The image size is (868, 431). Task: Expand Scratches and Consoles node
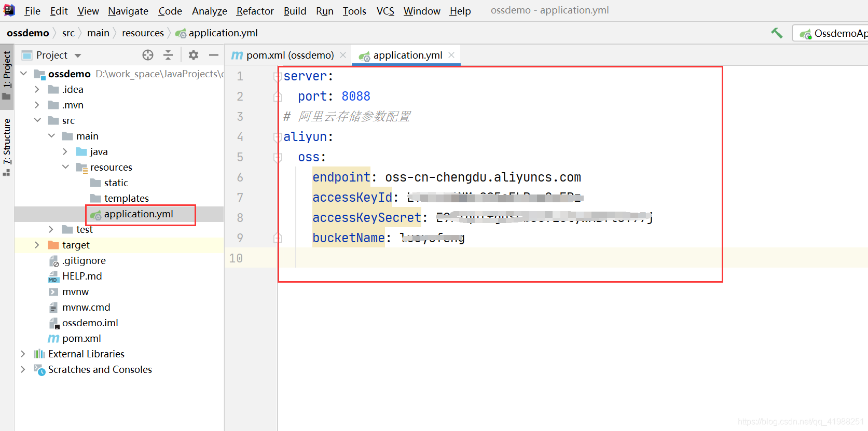tap(23, 369)
